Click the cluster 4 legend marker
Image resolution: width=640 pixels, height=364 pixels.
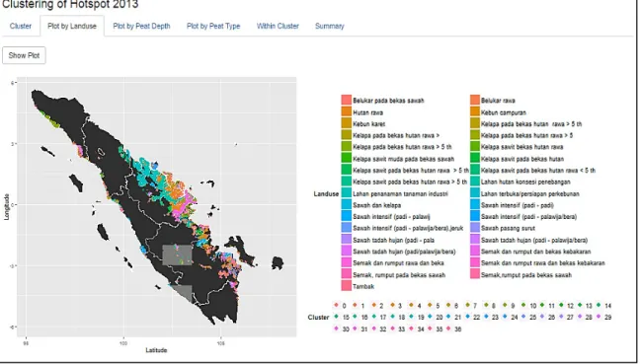(x=411, y=305)
